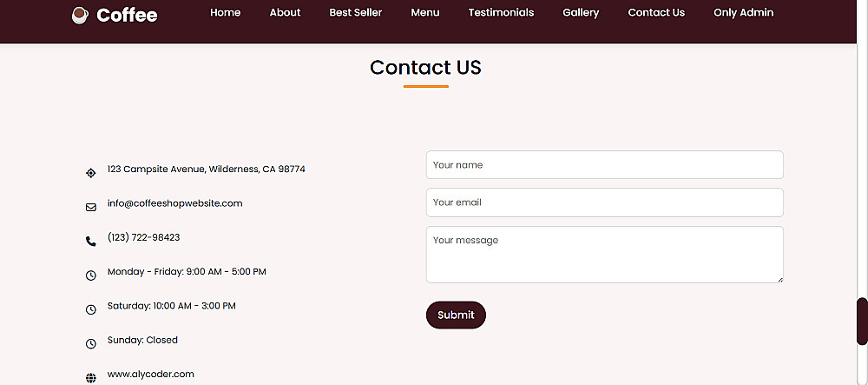Click clock icon beside Saturday hours
Screen dimensions: 868x385
click(x=91, y=309)
